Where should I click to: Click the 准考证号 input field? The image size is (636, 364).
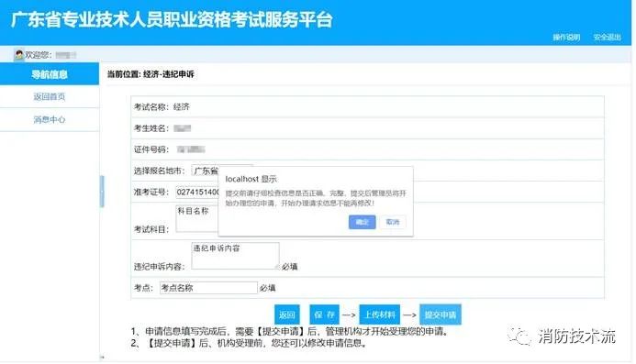coord(197,193)
